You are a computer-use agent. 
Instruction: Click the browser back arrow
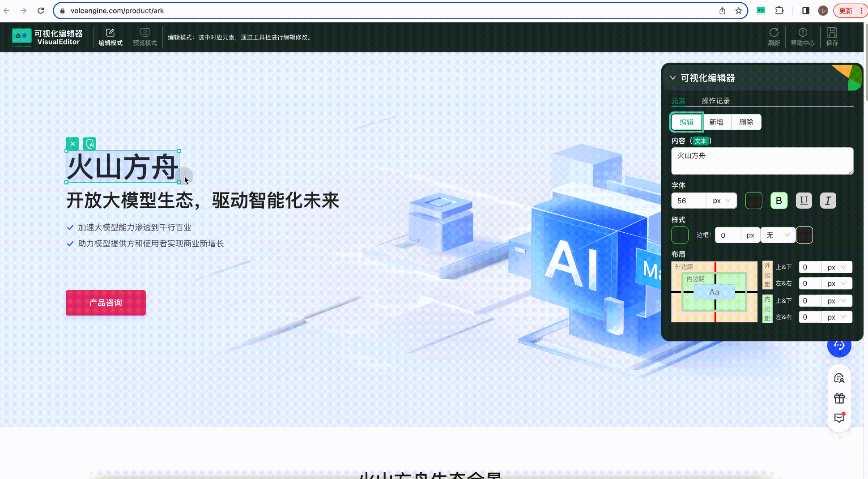point(7,11)
